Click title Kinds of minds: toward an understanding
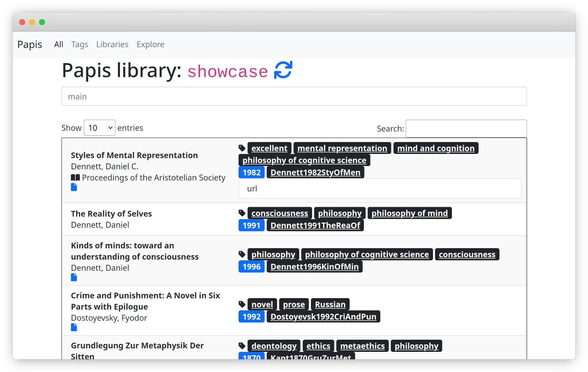 coord(135,251)
